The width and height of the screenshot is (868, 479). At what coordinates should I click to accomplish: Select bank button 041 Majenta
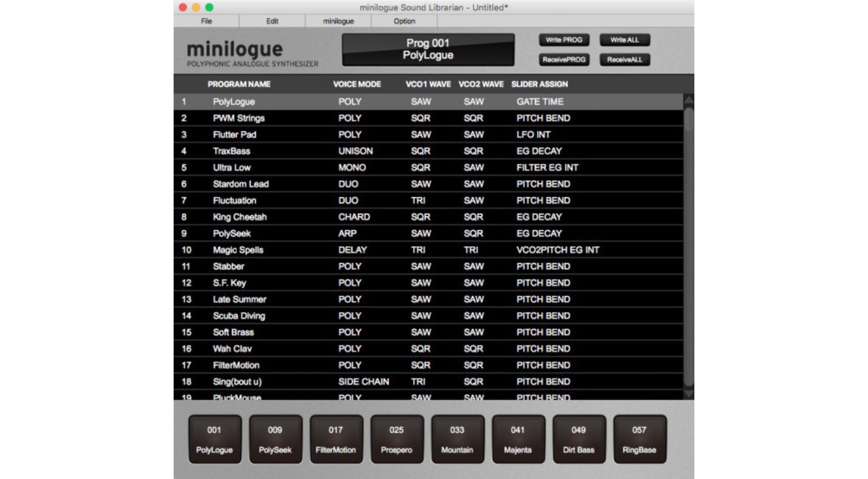click(518, 440)
